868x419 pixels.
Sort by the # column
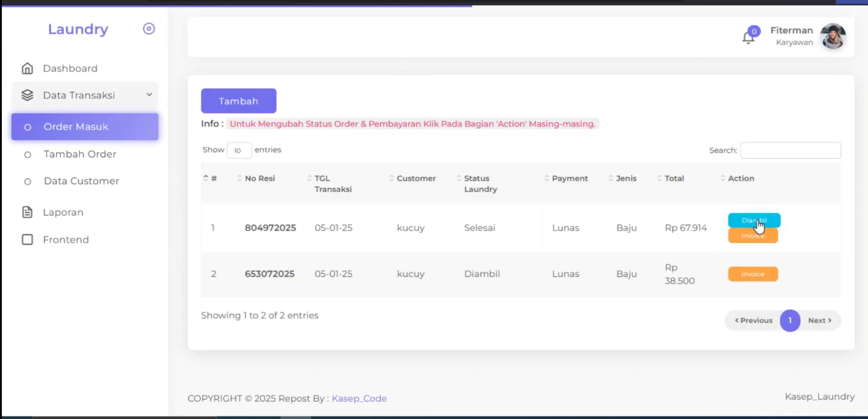pos(214,178)
